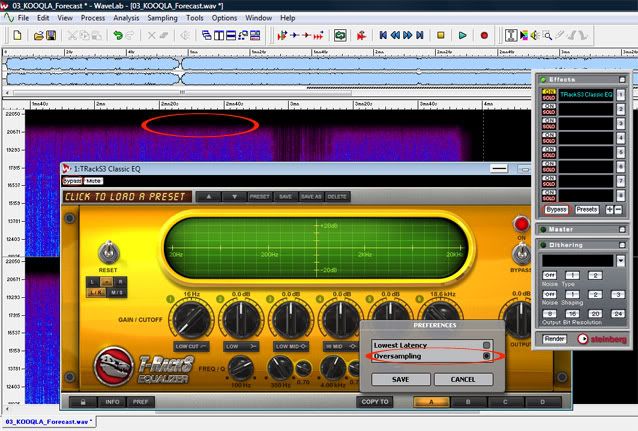Viewport: 638px width, 431px height.
Task: Click the Steinberg logo in the Master section
Action: (x=602, y=339)
